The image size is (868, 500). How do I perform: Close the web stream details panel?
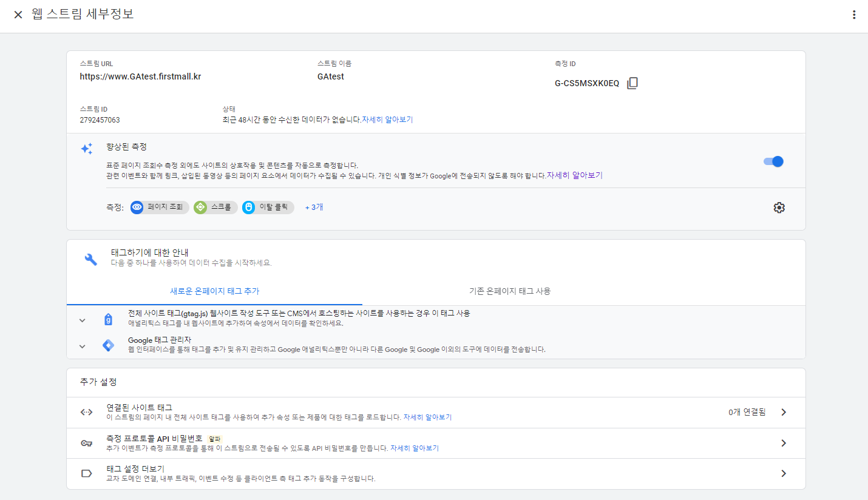coord(18,15)
